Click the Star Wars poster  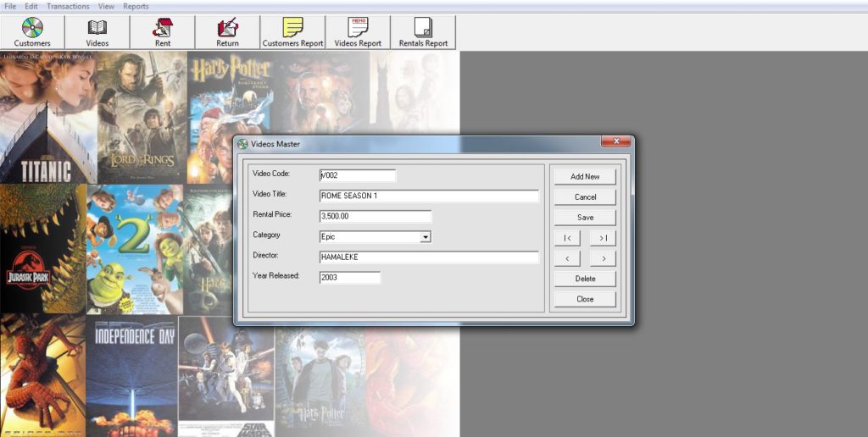(225, 376)
